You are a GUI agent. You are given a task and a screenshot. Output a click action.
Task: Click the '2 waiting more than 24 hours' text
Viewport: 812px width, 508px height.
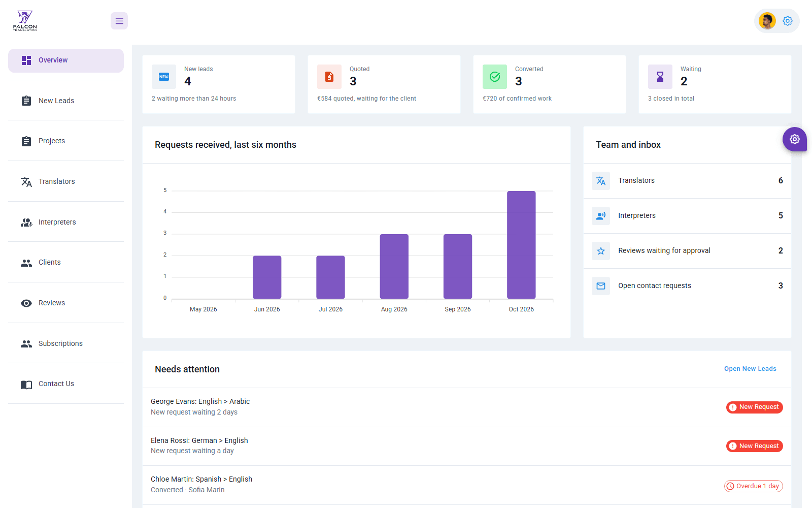pyautogui.click(x=194, y=99)
